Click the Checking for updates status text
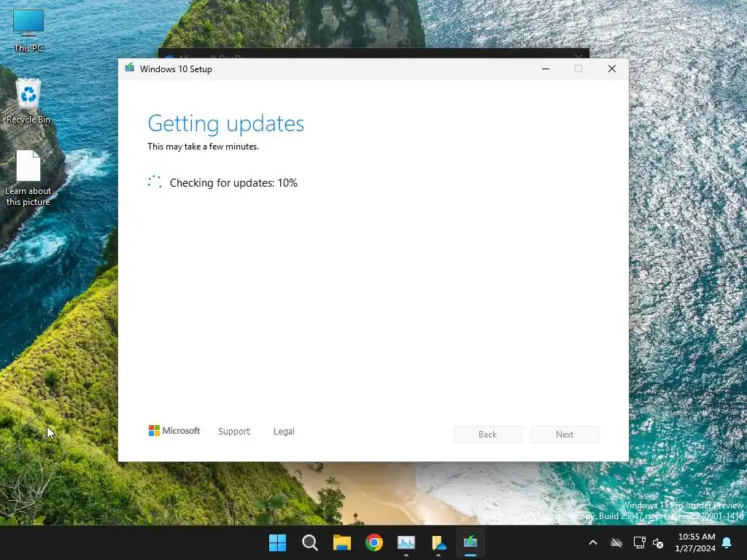Viewport: 747px width, 560px height. [x=233, y=183]
